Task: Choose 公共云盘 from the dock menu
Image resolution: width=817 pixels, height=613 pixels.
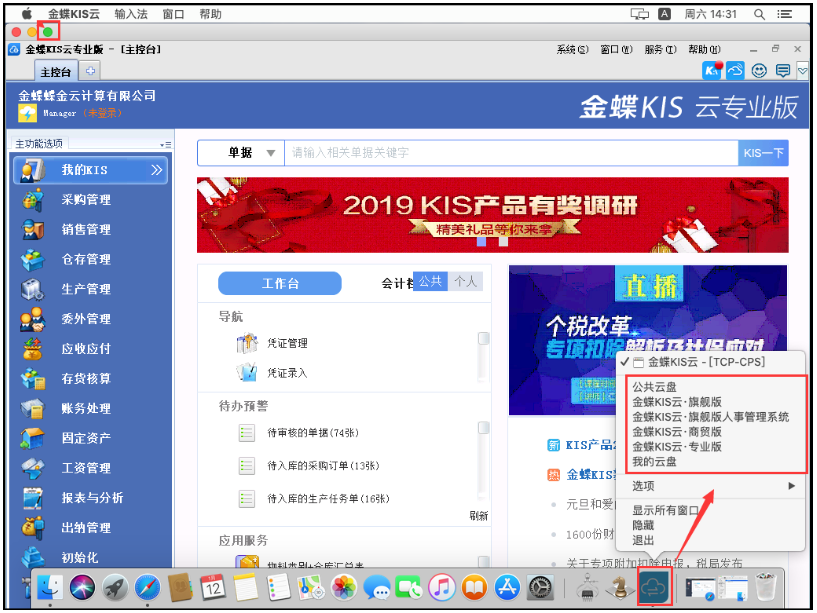Action: pos(654,387)
